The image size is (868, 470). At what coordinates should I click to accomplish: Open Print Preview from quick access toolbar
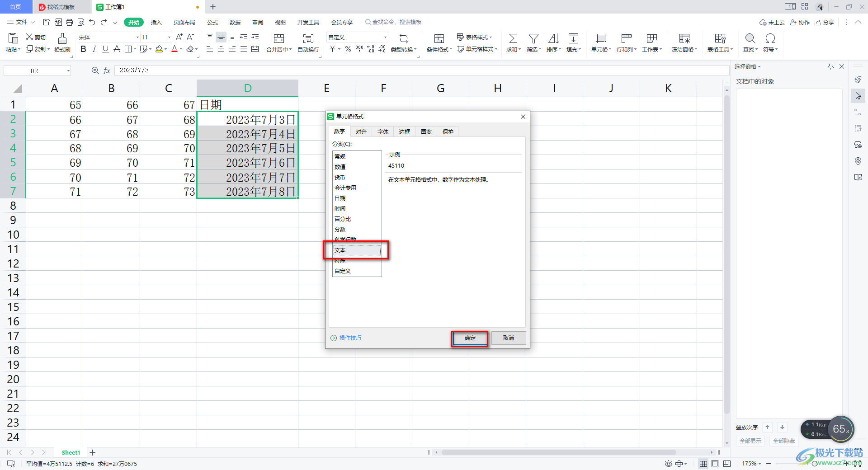click(x=81, y=22)
